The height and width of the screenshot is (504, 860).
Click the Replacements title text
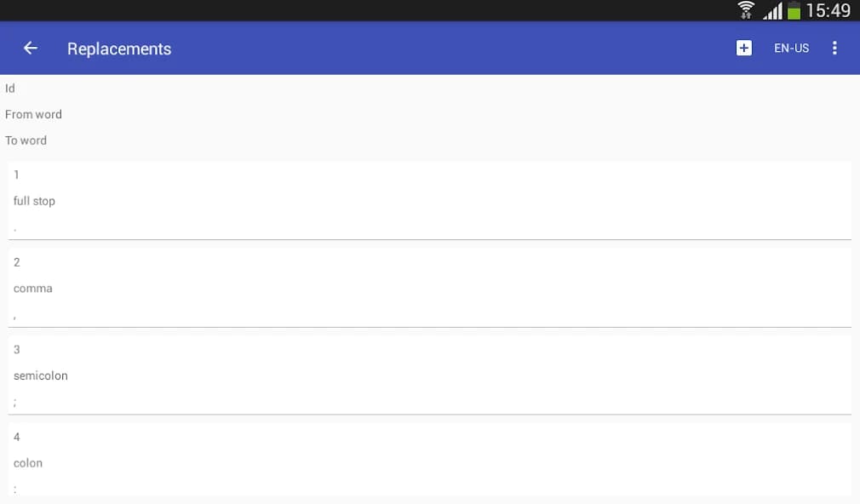tap(119, 49)
